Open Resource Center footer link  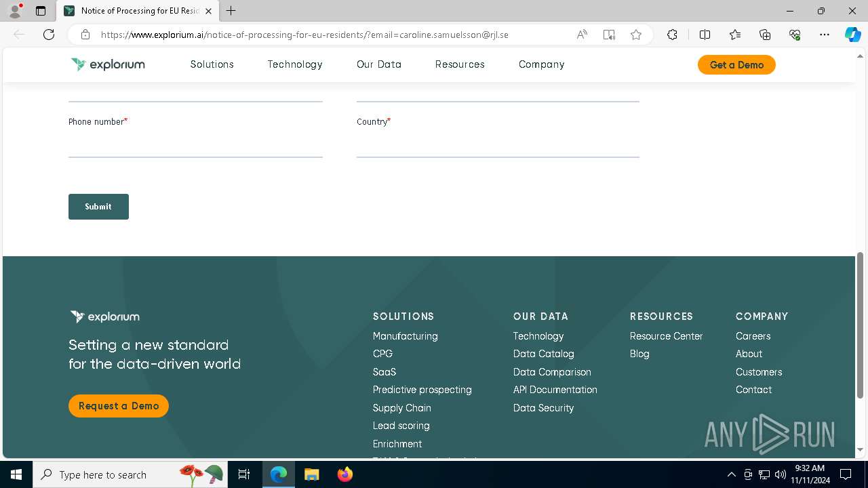coord(666,336)
